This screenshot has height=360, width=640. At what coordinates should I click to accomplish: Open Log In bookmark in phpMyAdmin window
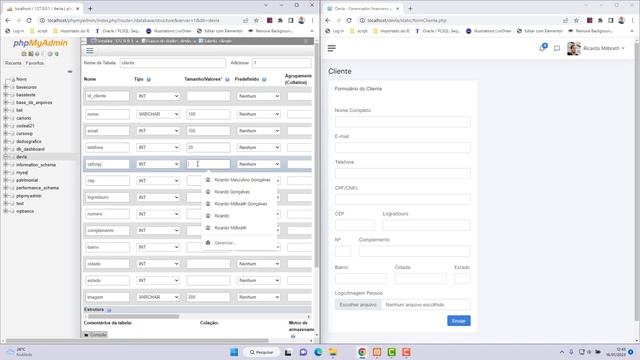[x=15, y=31]
